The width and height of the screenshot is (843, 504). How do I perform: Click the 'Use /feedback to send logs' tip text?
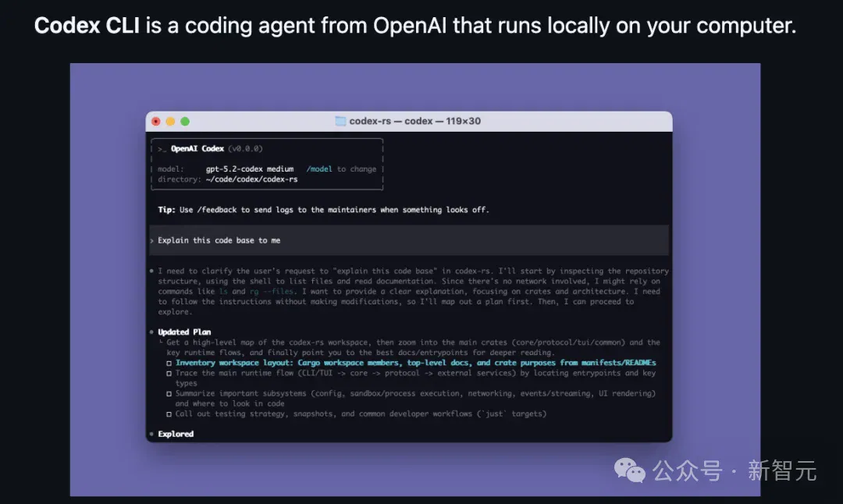(x=334, y=210)
